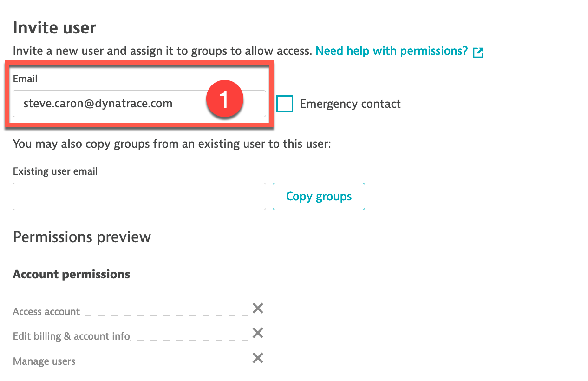
Task: Open the external link icon beside permissions help
Action: coord(478,53)
